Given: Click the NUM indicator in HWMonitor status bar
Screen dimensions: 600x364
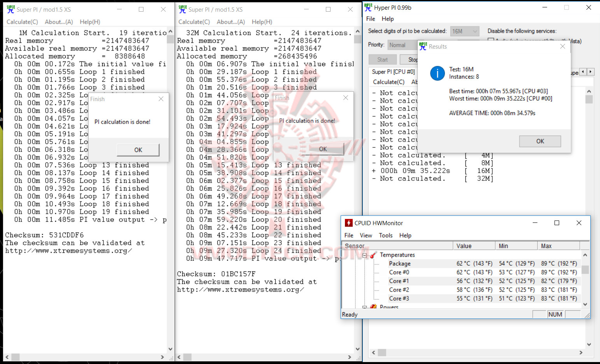Looking at the screenshot, I should [555, 314].
